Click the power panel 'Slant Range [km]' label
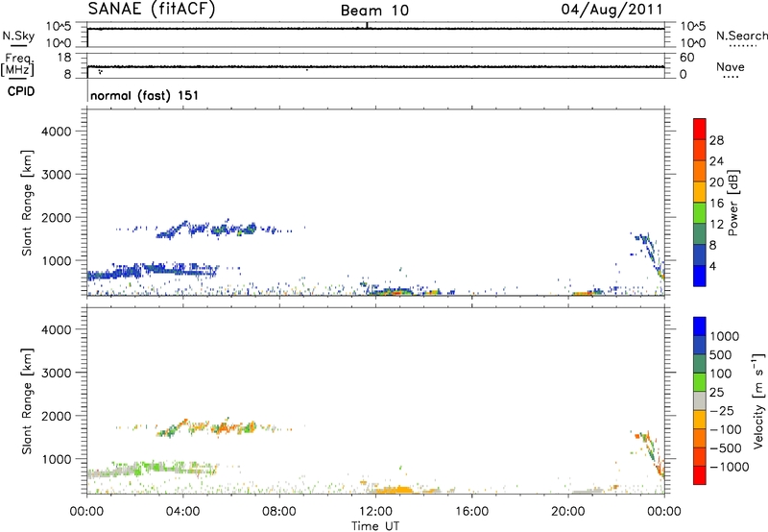The height and width of the screenshot is (532, 768). (27, 203)
